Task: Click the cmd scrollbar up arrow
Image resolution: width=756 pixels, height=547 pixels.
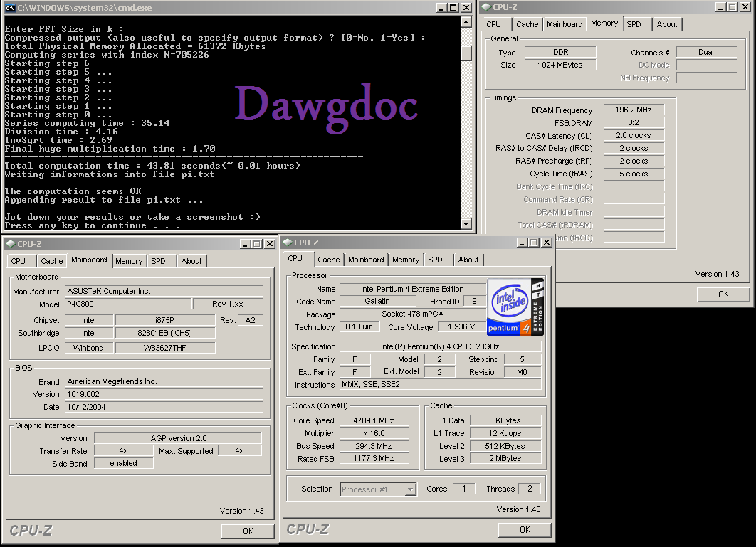Action: pyautogui.click(x=466, y=22)
